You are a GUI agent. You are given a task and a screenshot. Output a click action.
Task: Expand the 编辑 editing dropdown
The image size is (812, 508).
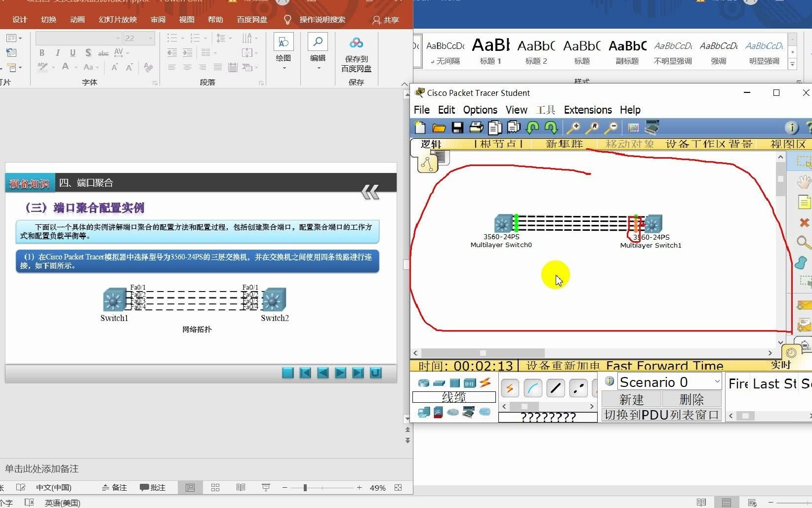[318, 68]
